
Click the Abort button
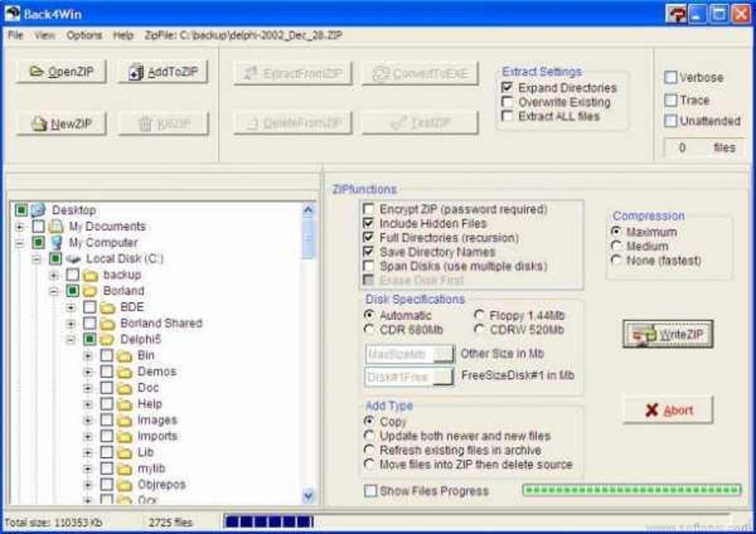[668, 410]
